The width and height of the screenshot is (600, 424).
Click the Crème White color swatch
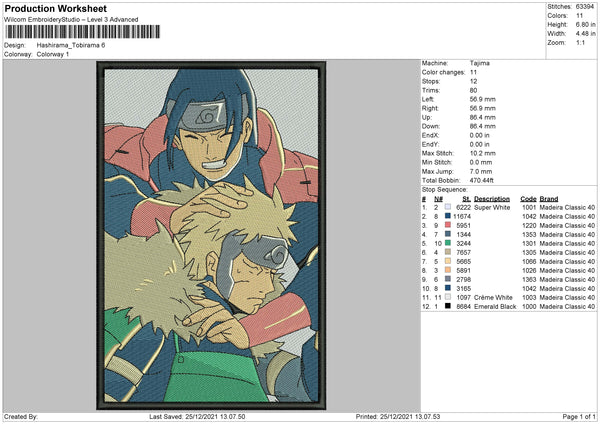pyautogui.click(x=448, y=297)
